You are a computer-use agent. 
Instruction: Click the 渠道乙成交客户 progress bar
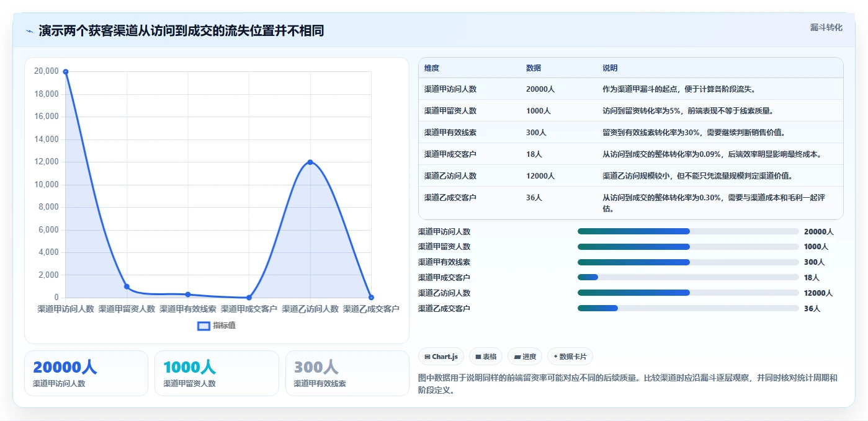688,308
